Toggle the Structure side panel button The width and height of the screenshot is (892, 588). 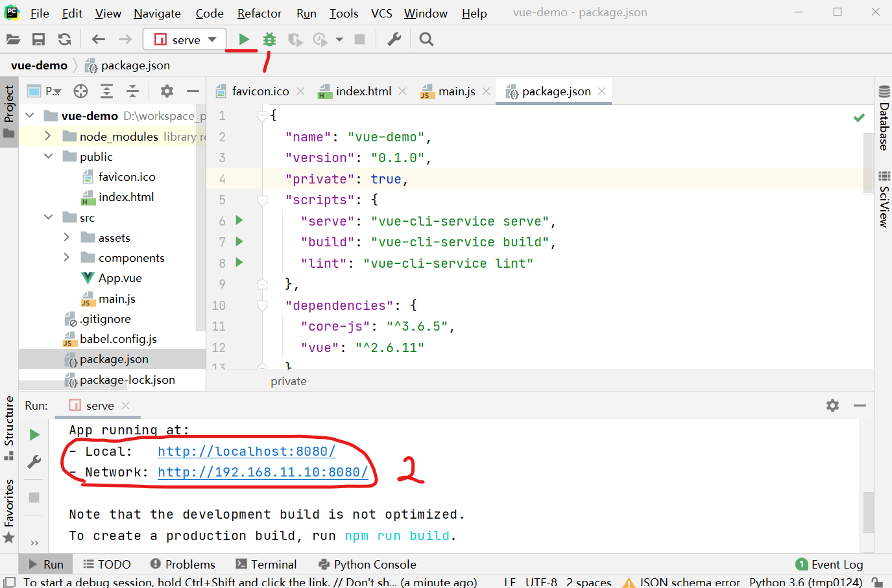[x=9, y=428]
